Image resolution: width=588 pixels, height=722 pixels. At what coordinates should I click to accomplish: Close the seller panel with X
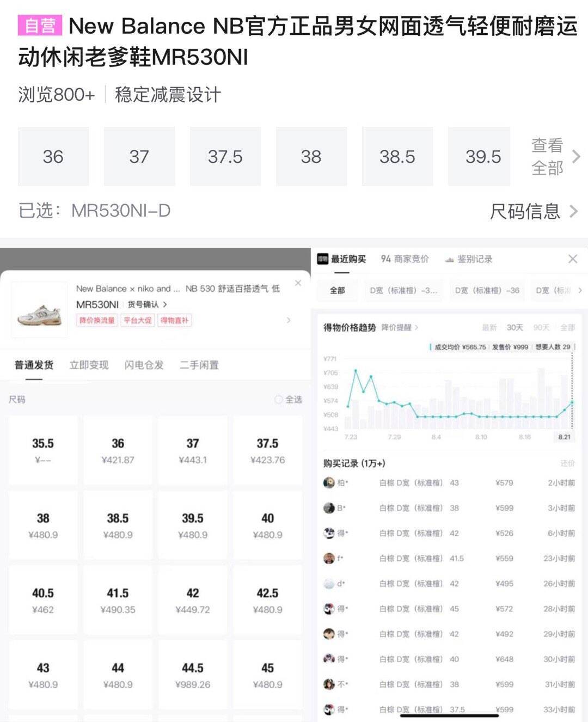298,283
